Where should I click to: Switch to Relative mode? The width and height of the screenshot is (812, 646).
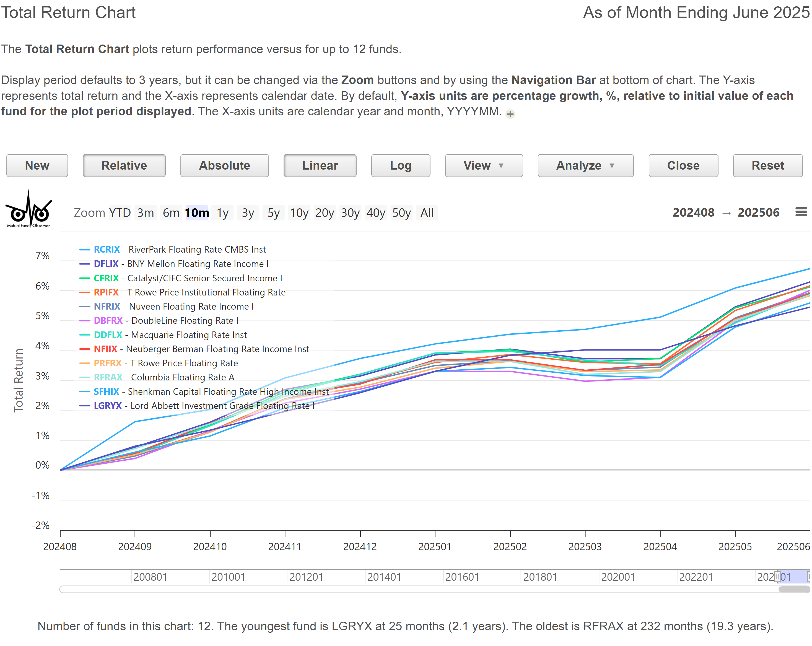click(x=124, y=165)
